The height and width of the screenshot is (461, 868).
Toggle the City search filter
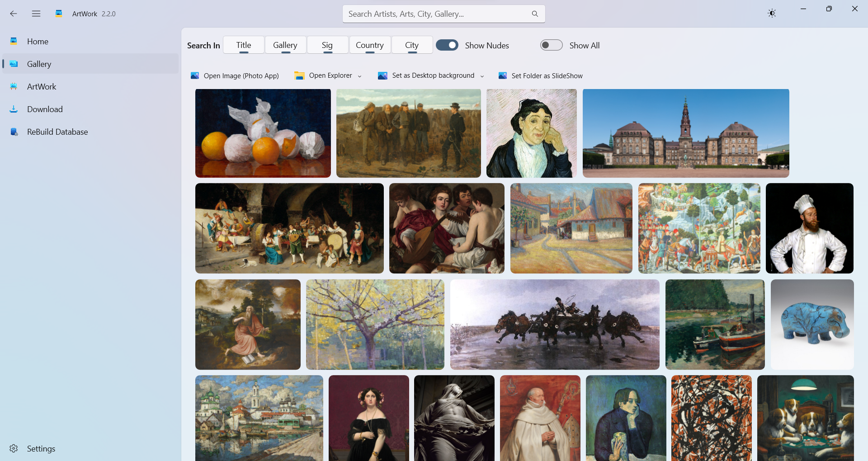412,45
